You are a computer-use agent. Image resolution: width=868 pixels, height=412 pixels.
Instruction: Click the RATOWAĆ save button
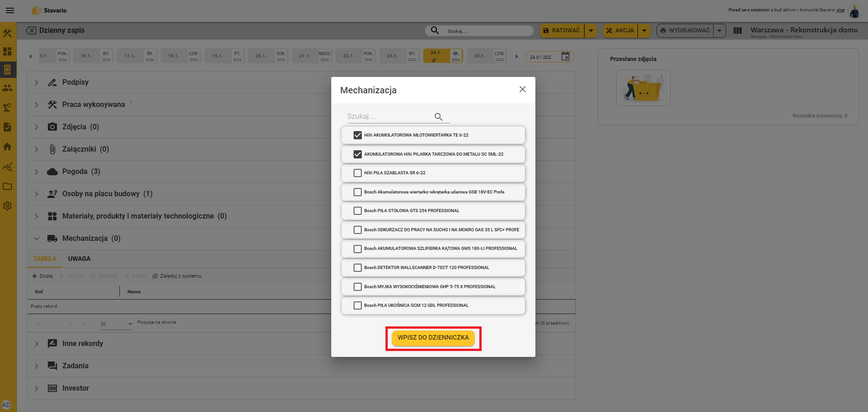tap(562, 31)
